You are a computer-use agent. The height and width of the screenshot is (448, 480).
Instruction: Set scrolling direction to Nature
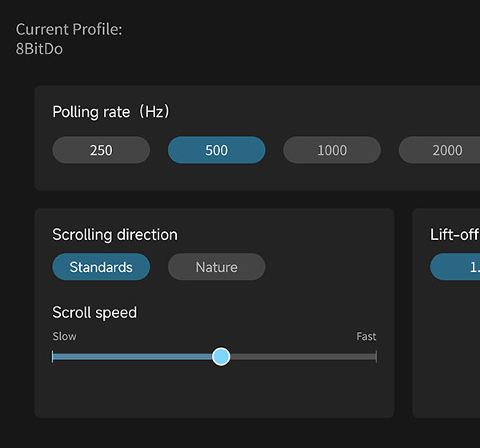pos(217,266)
